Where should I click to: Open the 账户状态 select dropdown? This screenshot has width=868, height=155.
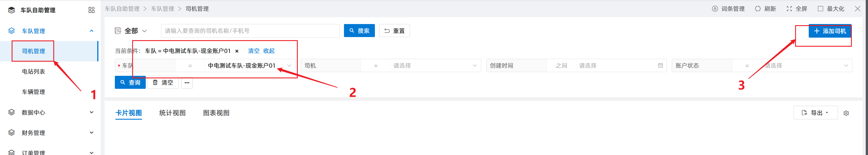(805, 66)
